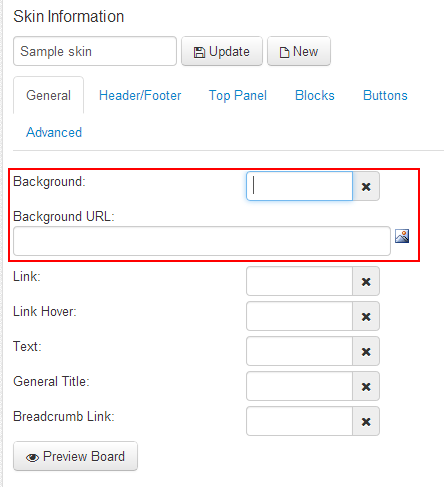Viewport: 444px width, 487px height.
Task: Clear the Breadcrumb Link color with its X icon
Action: click(x=366, y=421)
